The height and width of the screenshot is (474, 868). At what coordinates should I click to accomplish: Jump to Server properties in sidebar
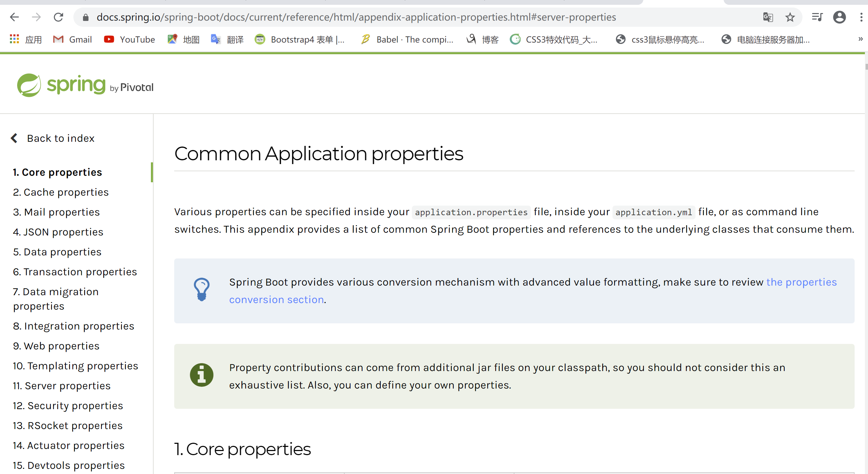[62, 386]
